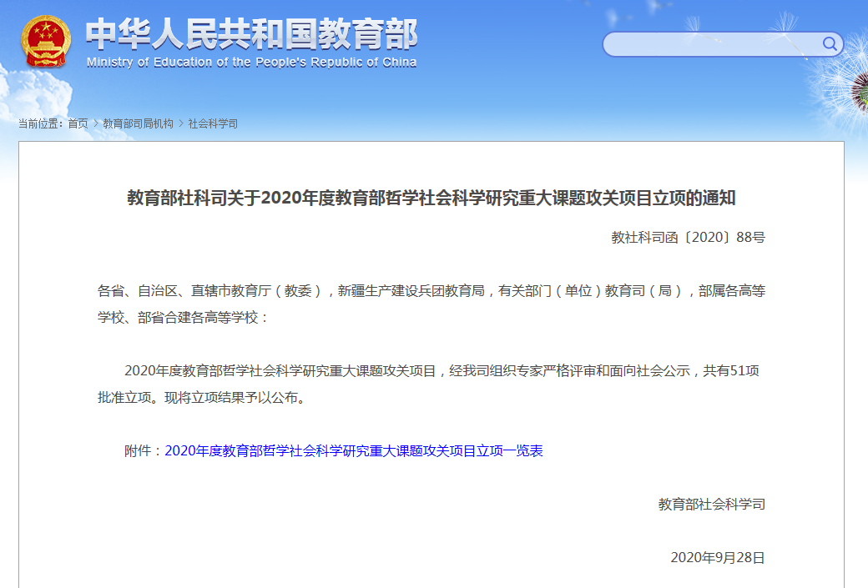Click the national emblem logo
This screenshot has height=588, width=868.
(46, 42)
